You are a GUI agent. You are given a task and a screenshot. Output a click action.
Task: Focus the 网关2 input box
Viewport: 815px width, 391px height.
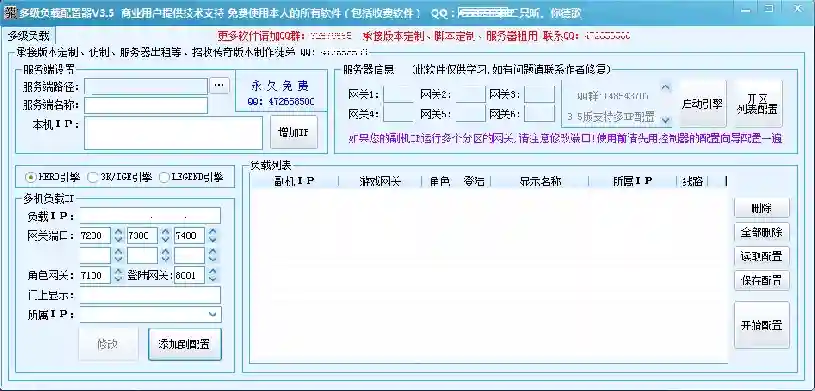pos(470,94)
